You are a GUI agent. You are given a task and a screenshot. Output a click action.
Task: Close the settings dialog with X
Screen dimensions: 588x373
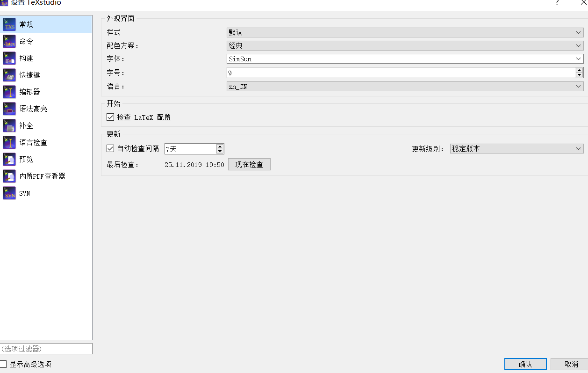584,2
